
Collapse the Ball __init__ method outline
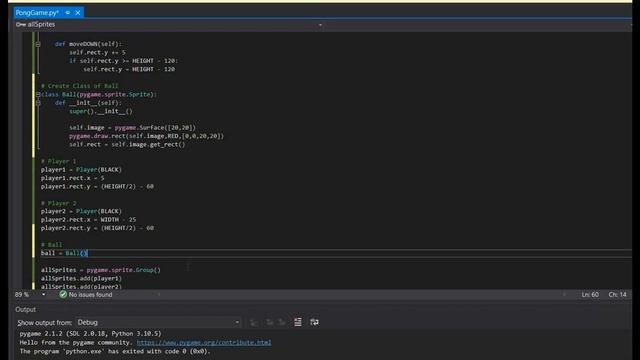tap(38, 103)
